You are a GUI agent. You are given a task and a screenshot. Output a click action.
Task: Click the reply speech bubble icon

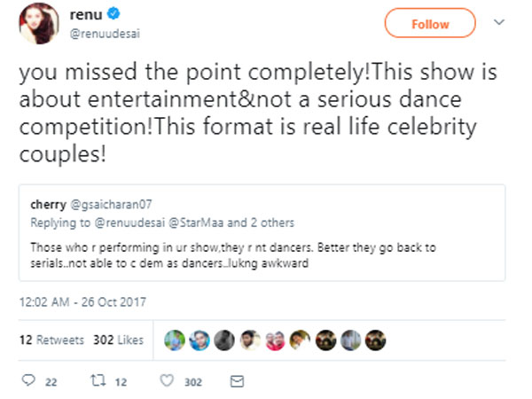[27, 381]
